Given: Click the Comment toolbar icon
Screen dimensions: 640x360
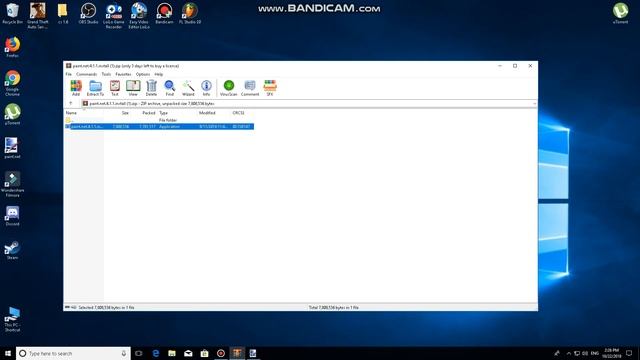Looking at the screenshot, I should [250, 88].
